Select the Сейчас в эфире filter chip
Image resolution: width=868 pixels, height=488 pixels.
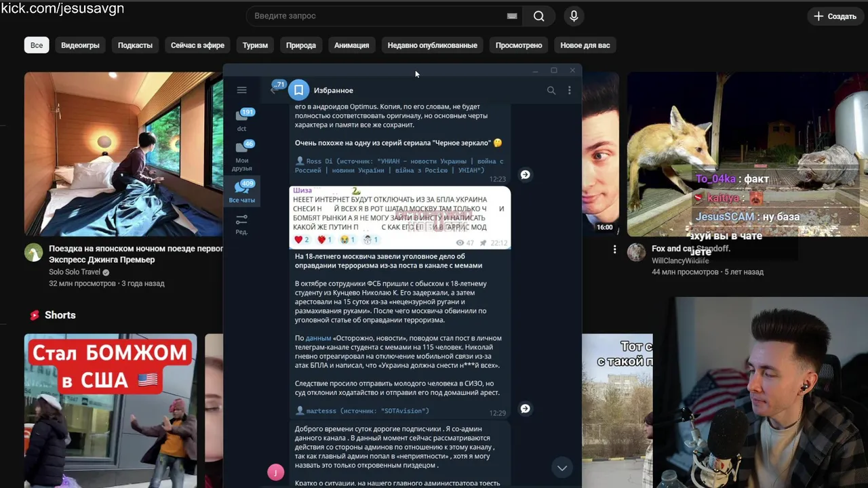pos(197,45)
